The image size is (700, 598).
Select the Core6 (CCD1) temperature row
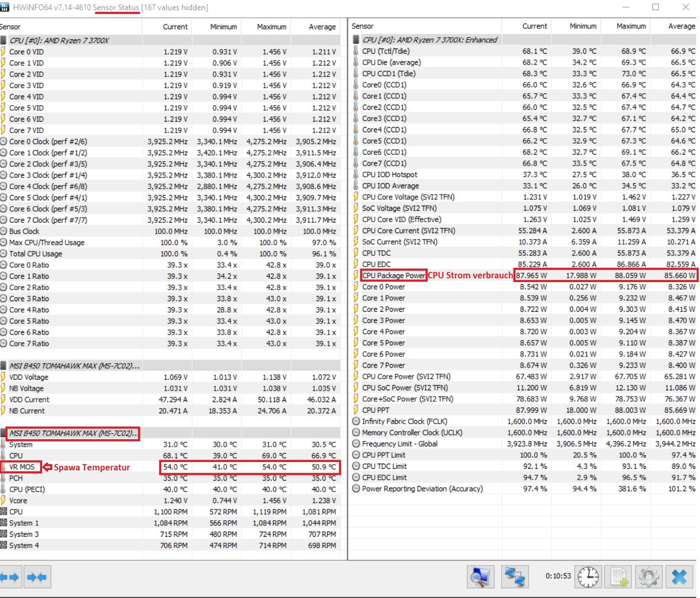[522, 152]
